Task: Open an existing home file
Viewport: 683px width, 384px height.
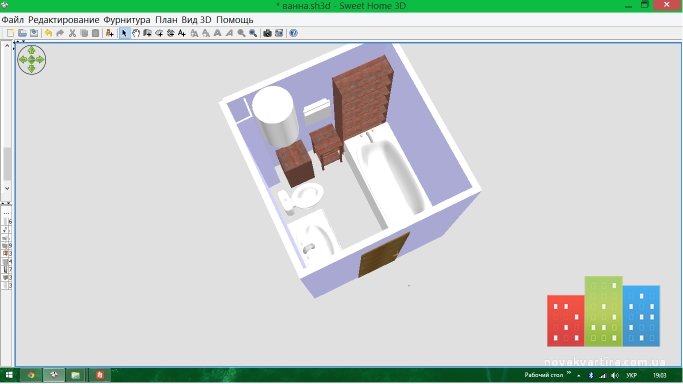Action: (x=22, y=33)
